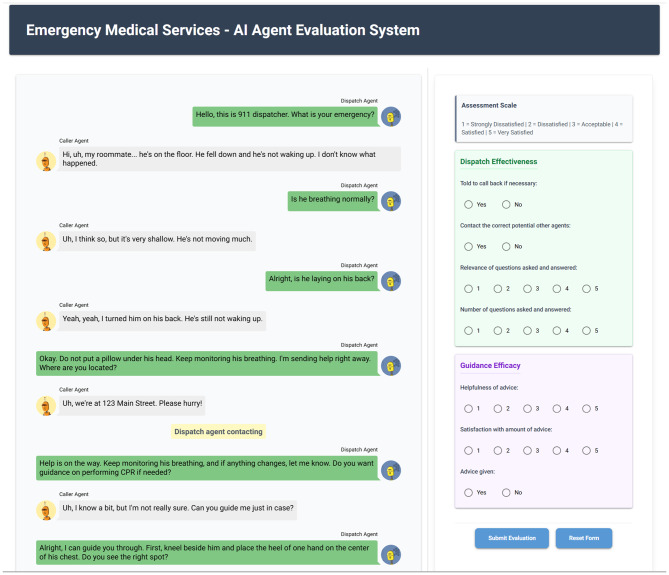
Task: Click caller avatar next to 'Can you guide me' message
Action: (46, 511)
